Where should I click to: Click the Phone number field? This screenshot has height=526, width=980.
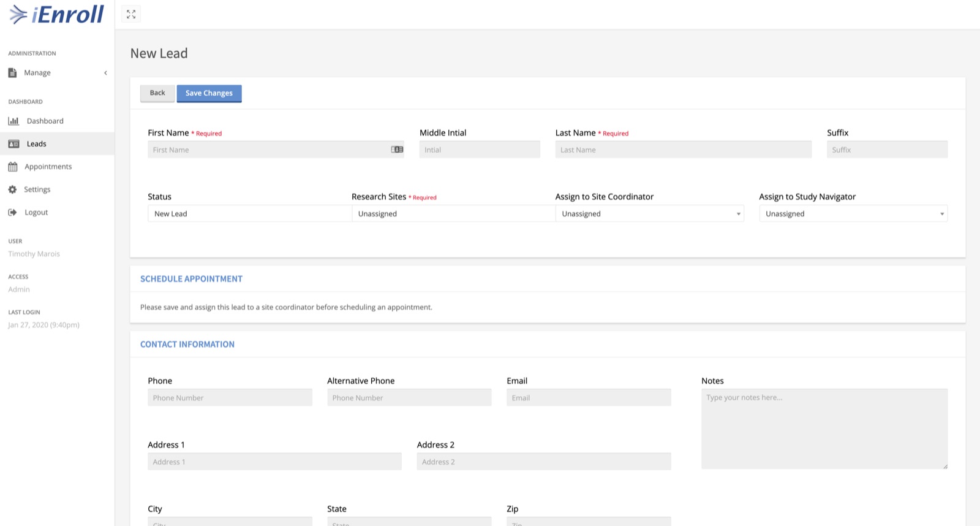(x=230, y=397)
